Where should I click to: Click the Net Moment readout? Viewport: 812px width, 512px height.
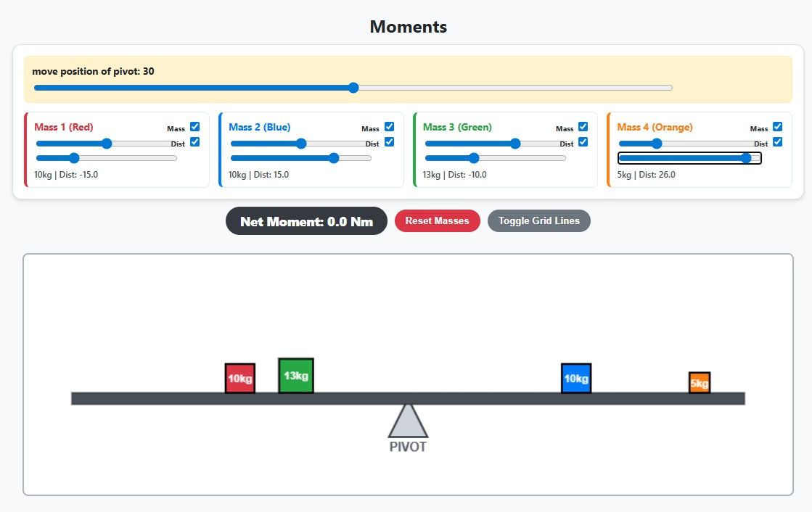[306, 221]
